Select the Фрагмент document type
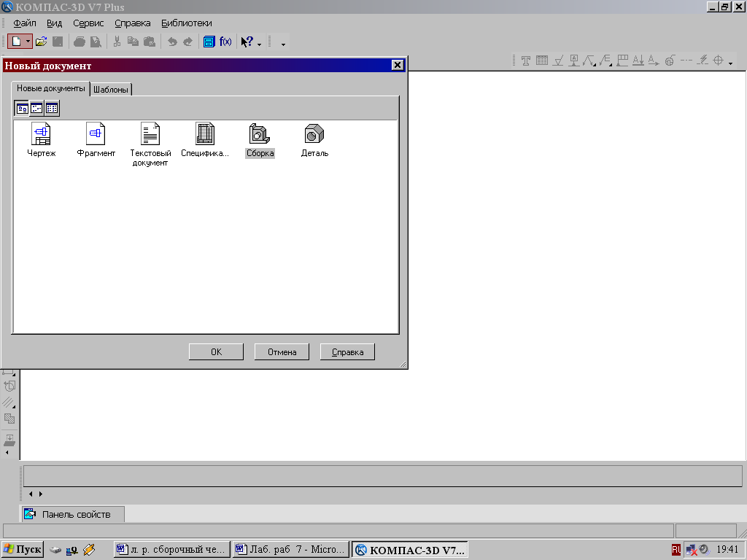This screenshot has width=747, height=560. click(x=96, y=139)
